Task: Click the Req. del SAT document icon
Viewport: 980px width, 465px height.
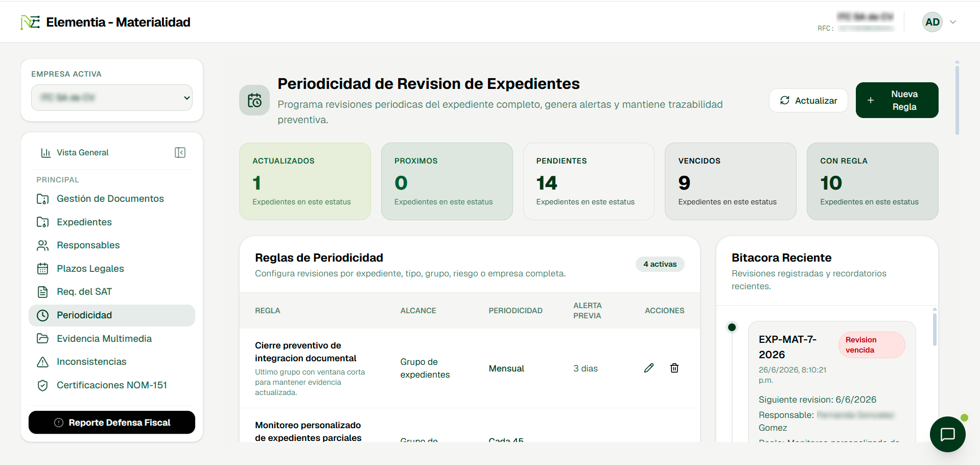Action: coord(43,292)
